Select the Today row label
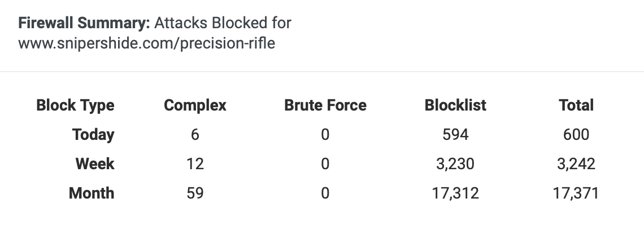 click(93, 135)
